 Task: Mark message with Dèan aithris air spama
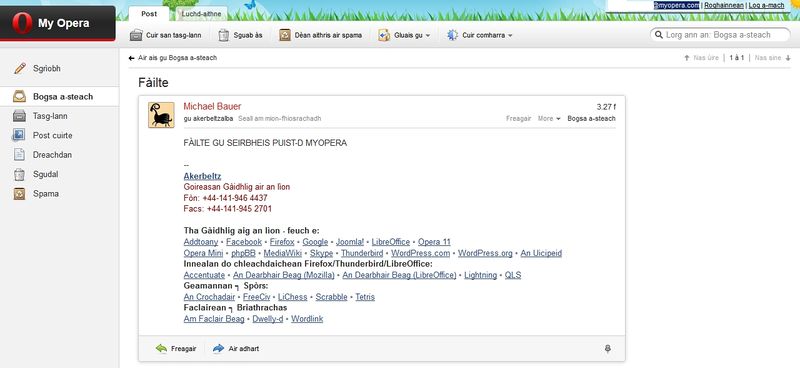pyautogui.click(x=320, y=35)
